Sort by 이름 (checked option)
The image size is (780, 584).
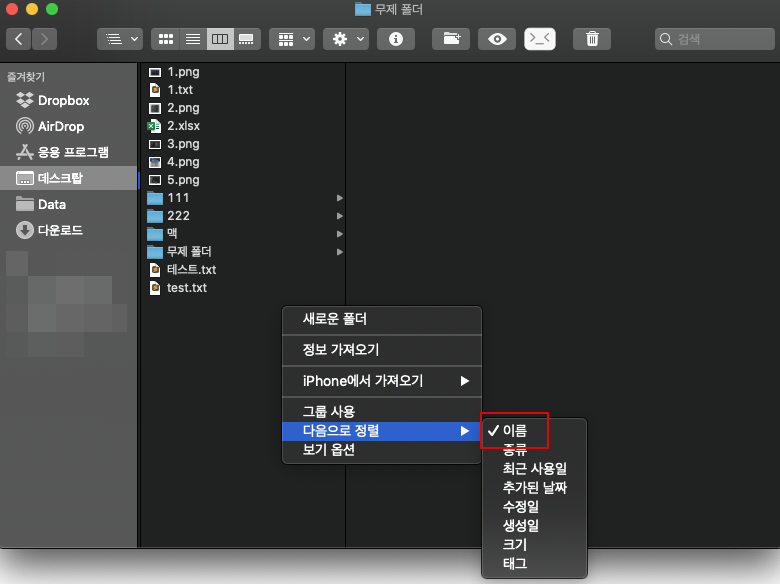pyautogui.click(x=534, y=431)
